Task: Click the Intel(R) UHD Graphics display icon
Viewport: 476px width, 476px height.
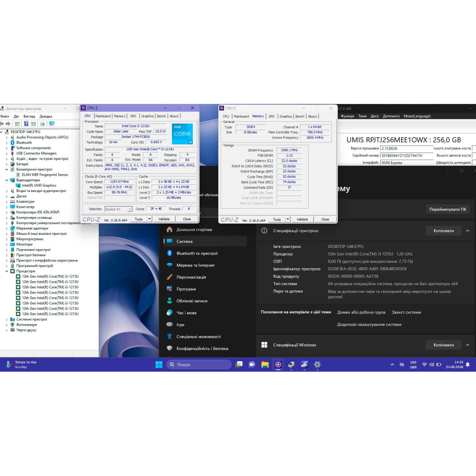Action: click(x=18, y=185)
